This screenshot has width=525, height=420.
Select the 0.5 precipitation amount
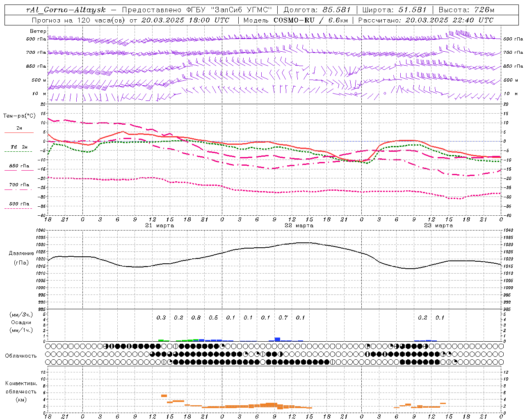(x=213, y=317)
